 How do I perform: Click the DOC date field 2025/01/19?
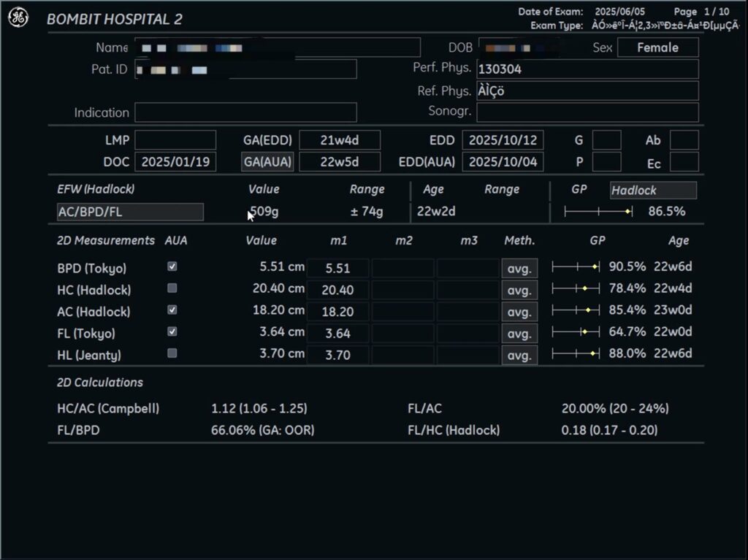click(x=175, y=162)
